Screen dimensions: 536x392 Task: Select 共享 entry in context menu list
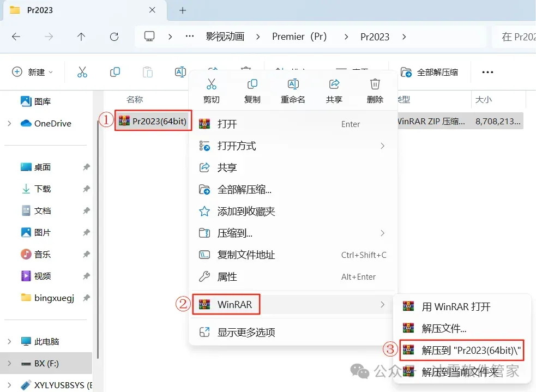[293, 168]
